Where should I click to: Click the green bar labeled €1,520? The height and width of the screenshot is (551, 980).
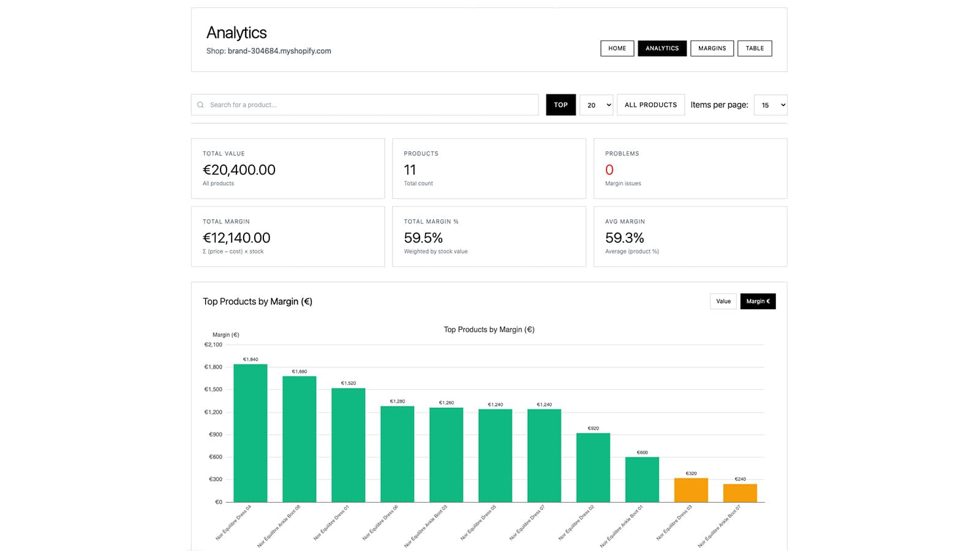click(349, 445)
